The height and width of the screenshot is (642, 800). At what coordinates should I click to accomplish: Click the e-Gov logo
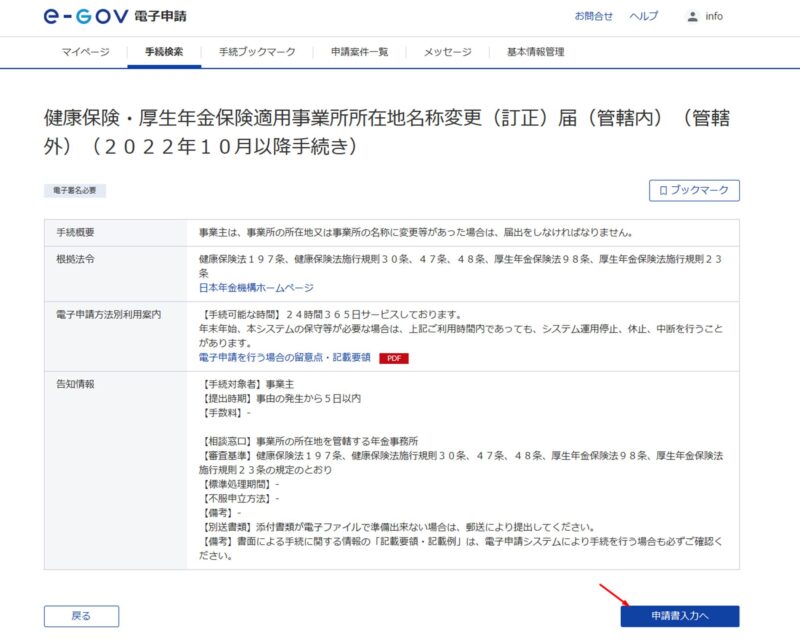pos(115,16)
